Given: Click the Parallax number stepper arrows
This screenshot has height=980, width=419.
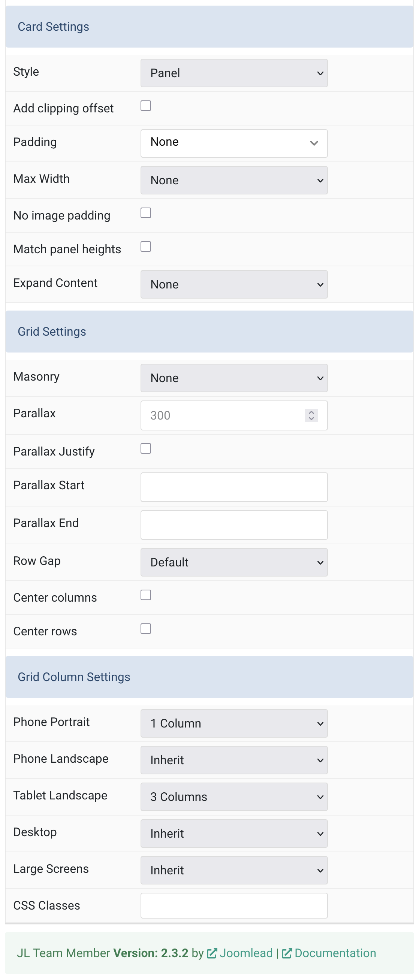Looking at the screenshot, I should point(311,415).
